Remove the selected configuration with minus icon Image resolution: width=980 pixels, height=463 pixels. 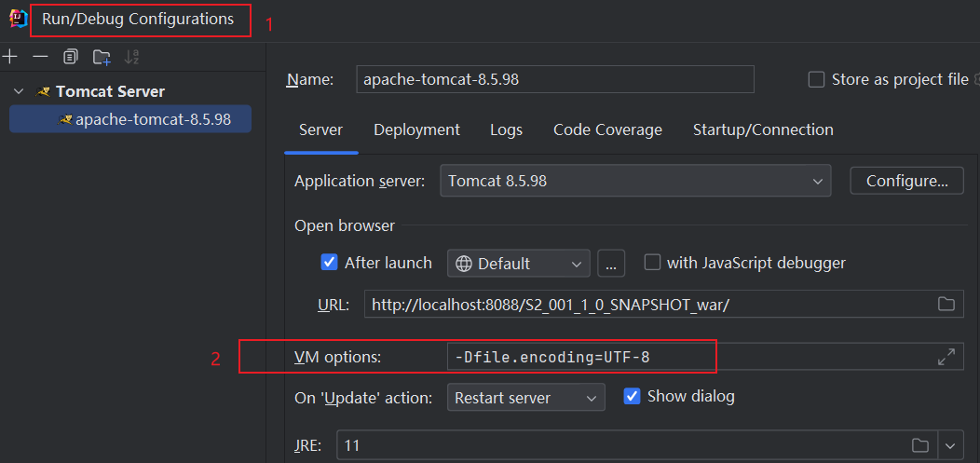40,57
